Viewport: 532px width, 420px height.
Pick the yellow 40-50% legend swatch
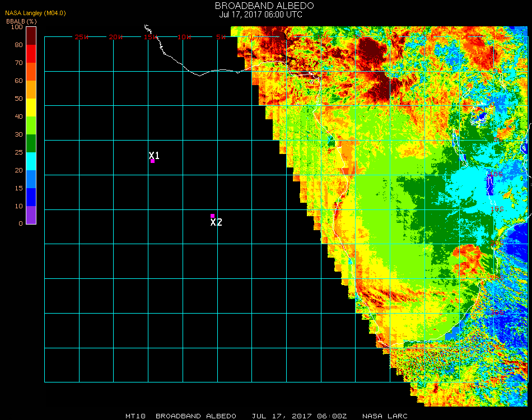click(x=31, y=107)
